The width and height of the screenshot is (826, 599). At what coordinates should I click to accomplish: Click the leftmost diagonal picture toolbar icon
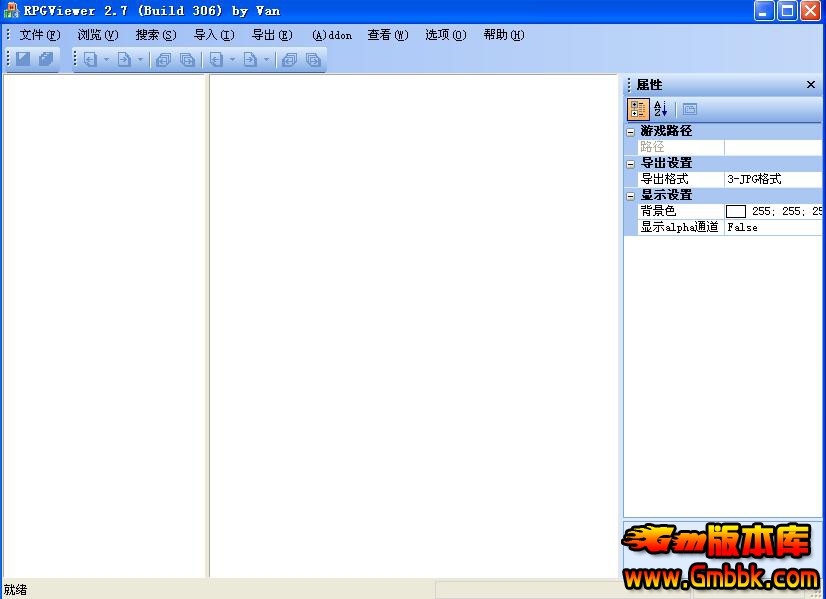coord(22,59)
